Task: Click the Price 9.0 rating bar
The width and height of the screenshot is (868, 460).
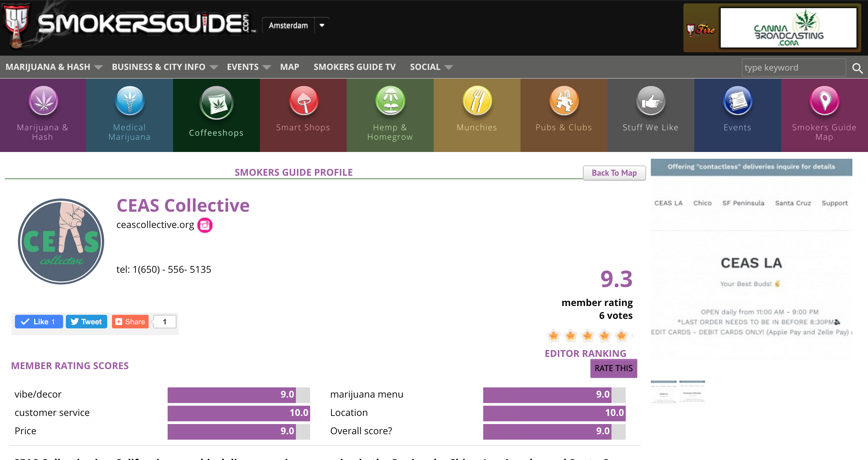Action: click(239, 432)
